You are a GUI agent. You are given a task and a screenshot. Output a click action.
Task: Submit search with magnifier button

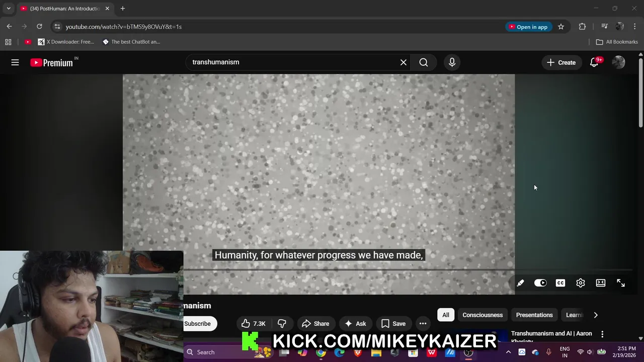[424, 62]
